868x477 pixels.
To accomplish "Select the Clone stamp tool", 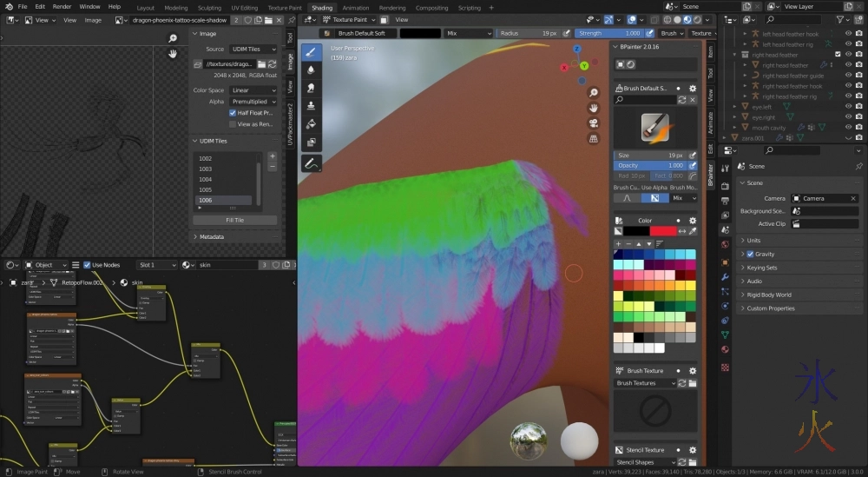I will pyautogui.click(x=311, y=106).
